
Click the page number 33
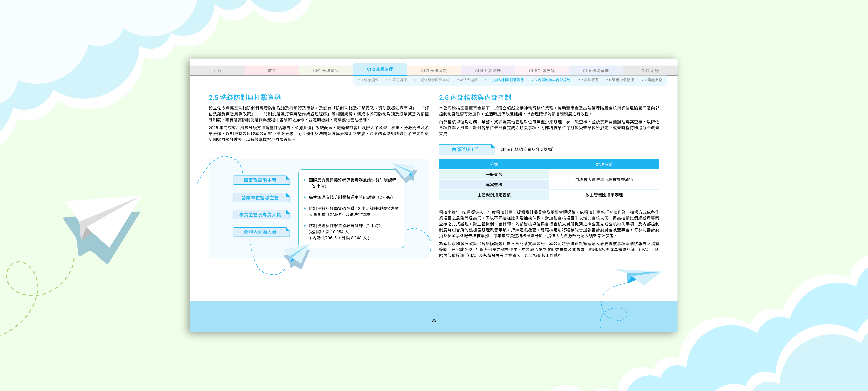click(x=434, y=320)
